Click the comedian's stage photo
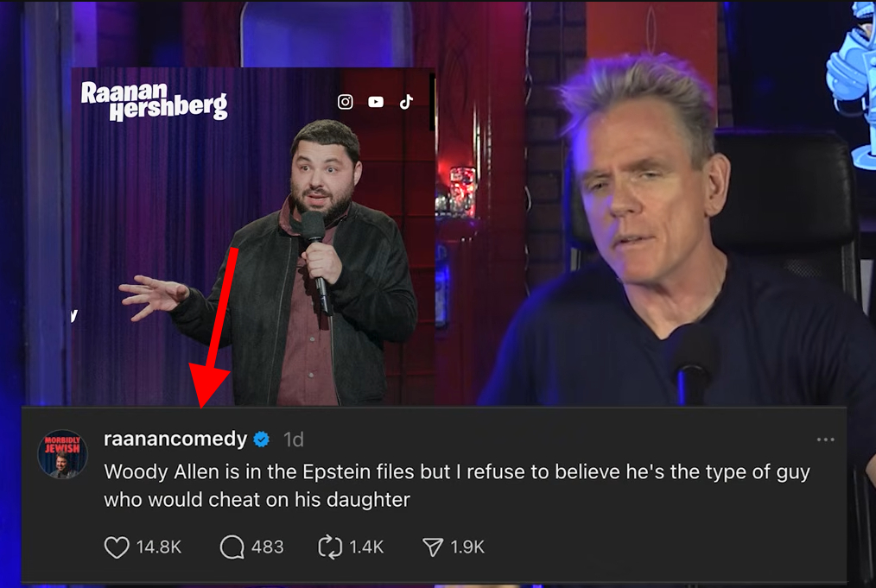 tap(253, 237)
